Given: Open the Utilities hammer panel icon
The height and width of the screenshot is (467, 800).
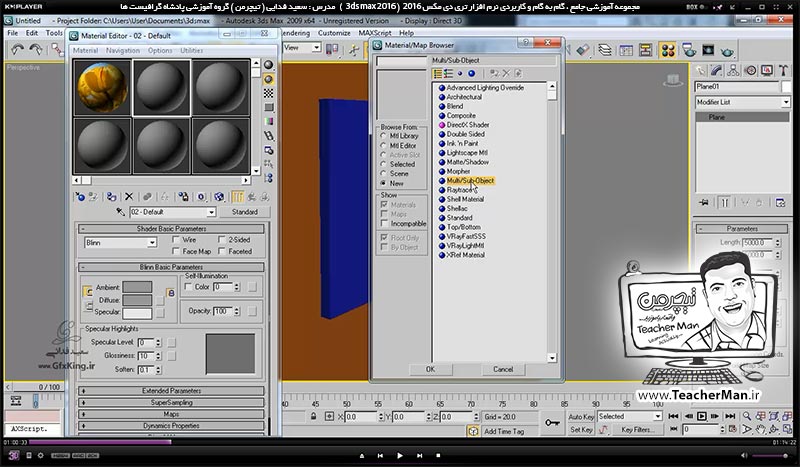Looking at the screenshot, I should point(783,70).
